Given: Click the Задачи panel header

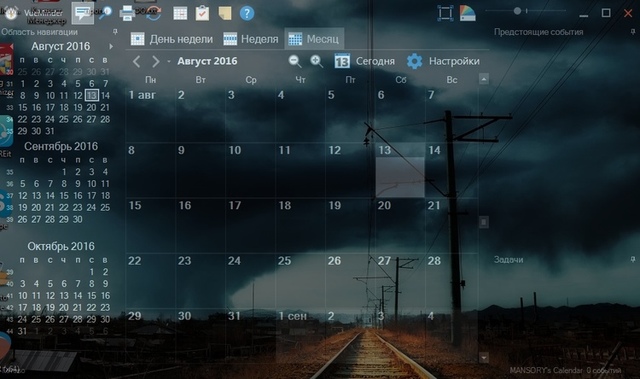Looking at the screenshot, I should 508,259.
